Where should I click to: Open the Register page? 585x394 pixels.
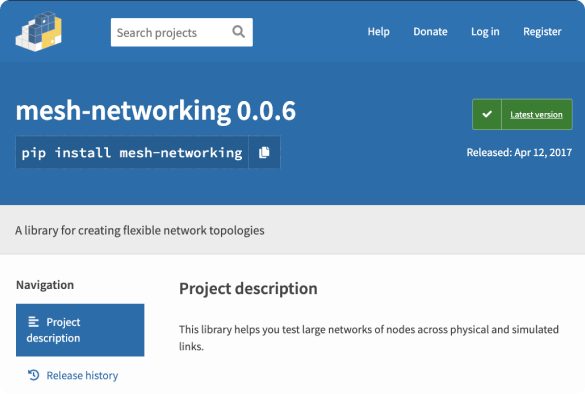coord(542,32)
